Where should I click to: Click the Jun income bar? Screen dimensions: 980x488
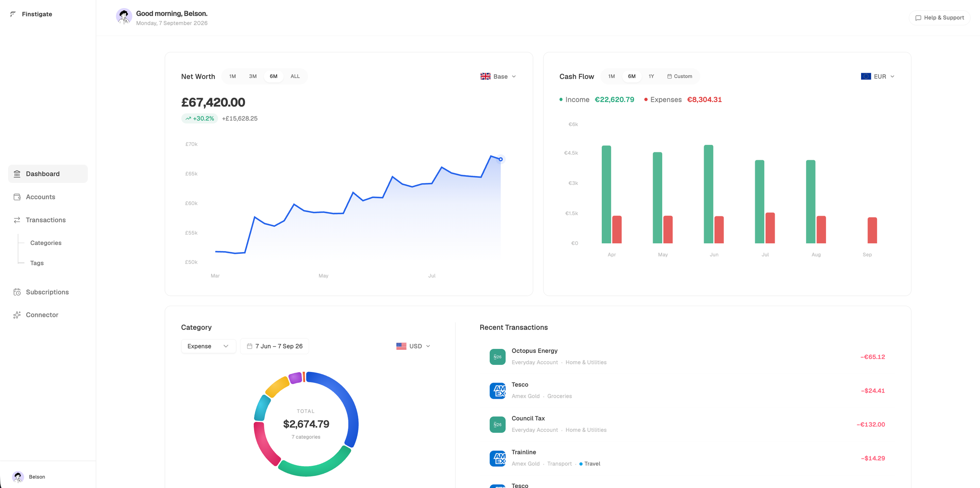(x=708, y=194)
